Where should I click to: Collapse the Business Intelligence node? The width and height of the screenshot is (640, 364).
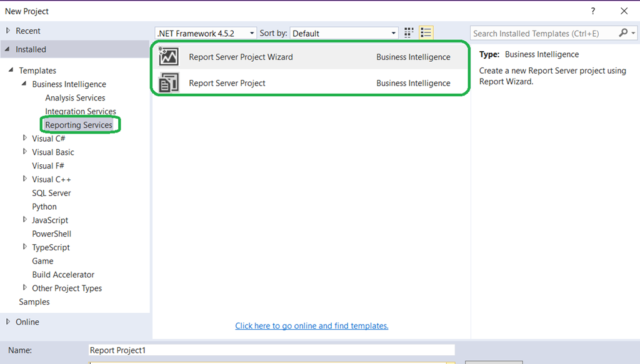pos(25,84)
